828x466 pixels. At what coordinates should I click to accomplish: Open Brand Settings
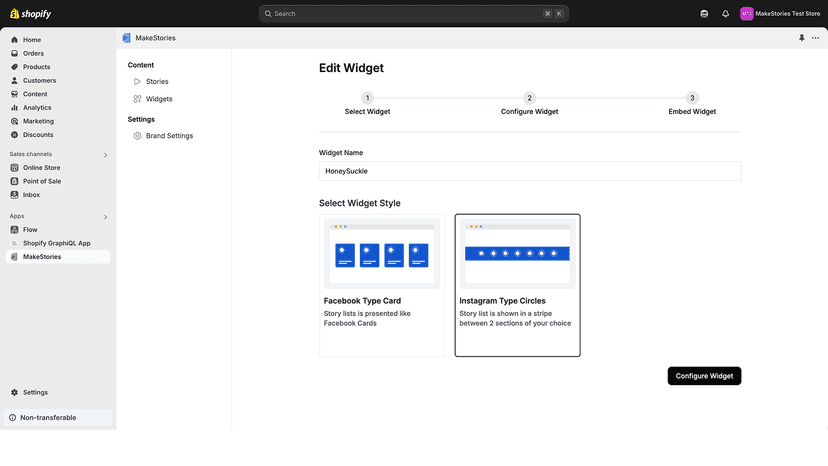pyautogui.click(x=169, y=136)
